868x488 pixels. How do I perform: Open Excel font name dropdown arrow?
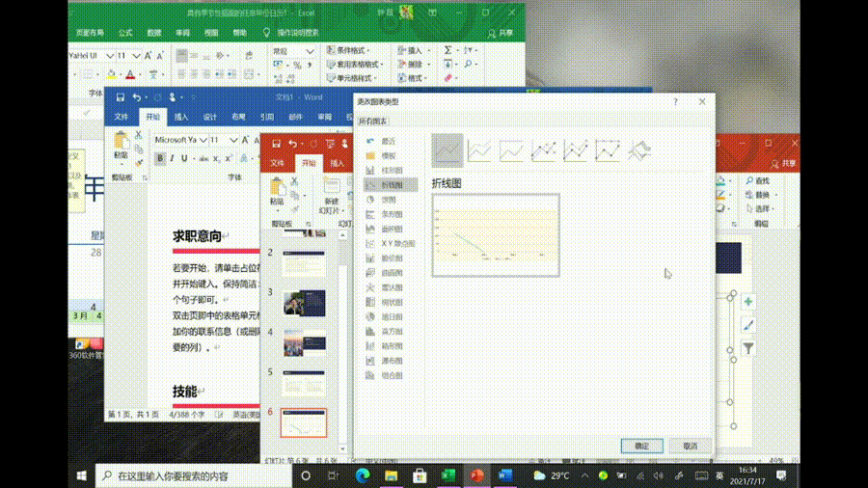pyautogui.click(x=110, y=56)
